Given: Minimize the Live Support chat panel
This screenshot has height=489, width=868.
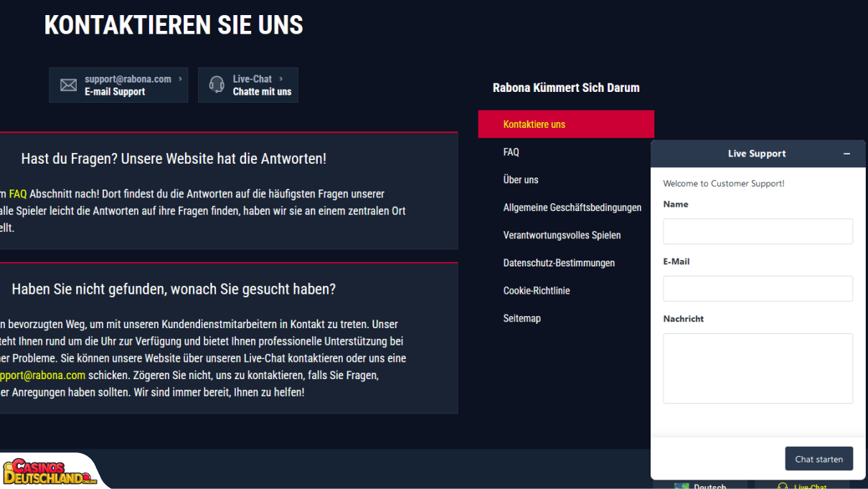Looking at the screenshot, I should [846, 154].
